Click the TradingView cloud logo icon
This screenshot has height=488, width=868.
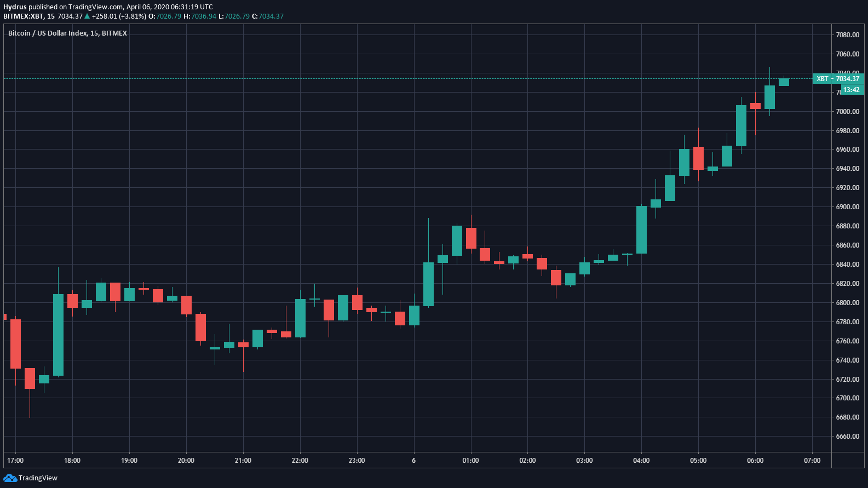click(10, 478)
